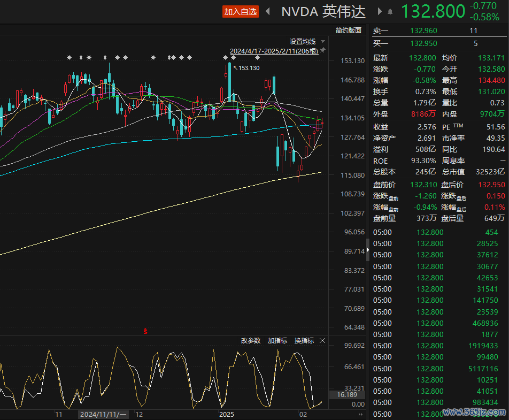Click the 收益 value 2.576
This screenshot has width=509, height=420.
coord(427,127)
